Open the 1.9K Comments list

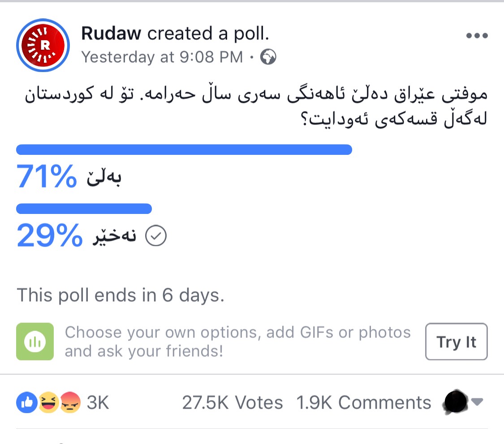point(363,402)
